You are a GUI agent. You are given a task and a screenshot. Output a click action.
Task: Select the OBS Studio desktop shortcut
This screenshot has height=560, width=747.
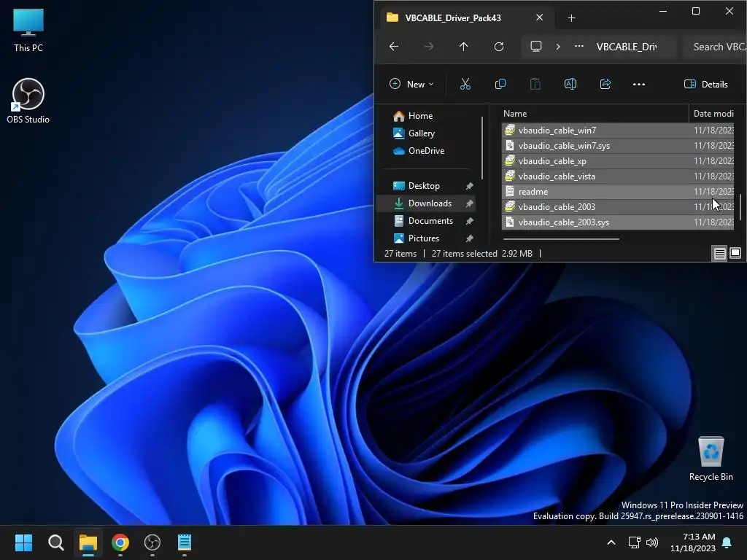tap(28, 101)
